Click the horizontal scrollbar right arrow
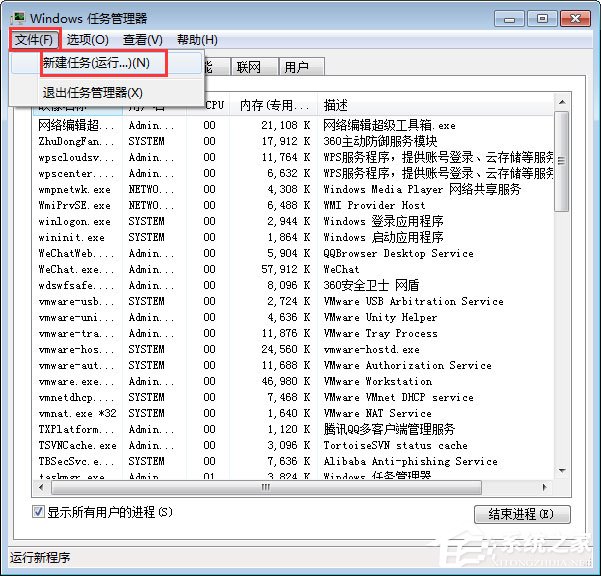 click(544, 487)
